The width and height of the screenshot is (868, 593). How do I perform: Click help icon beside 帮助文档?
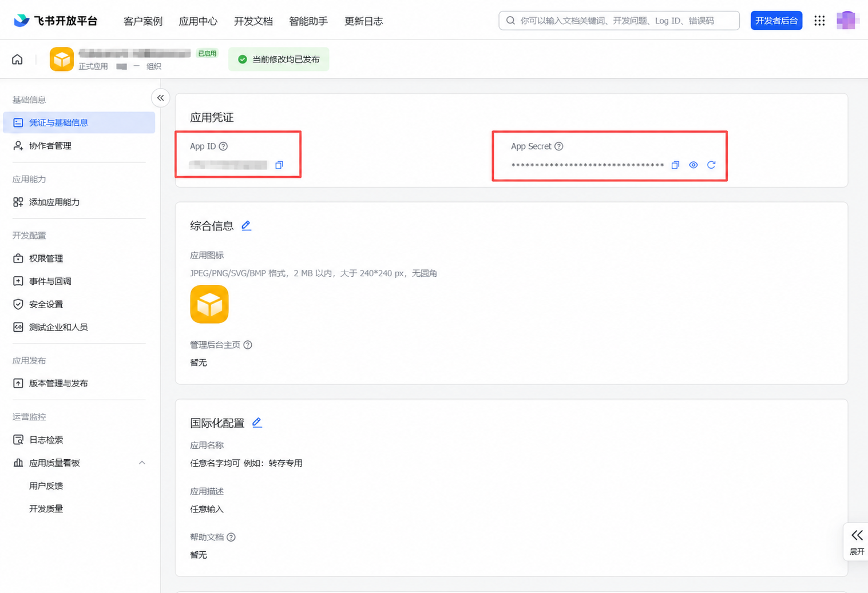pos(231,538)
